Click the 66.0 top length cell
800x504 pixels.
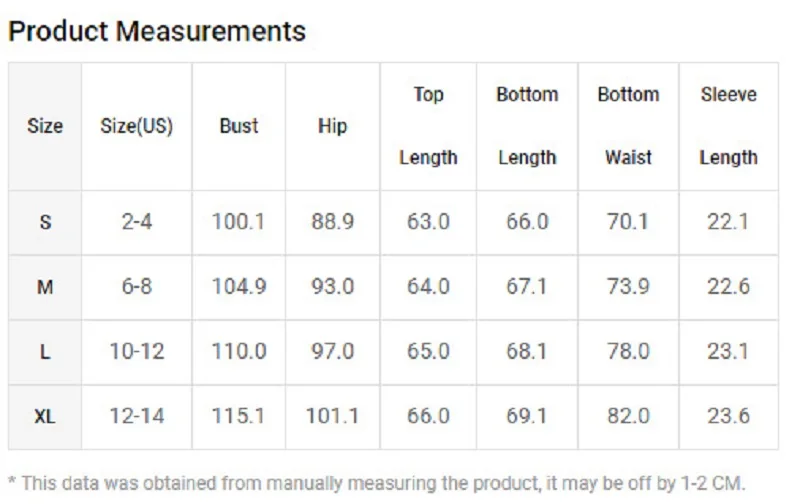pos(428,416)
